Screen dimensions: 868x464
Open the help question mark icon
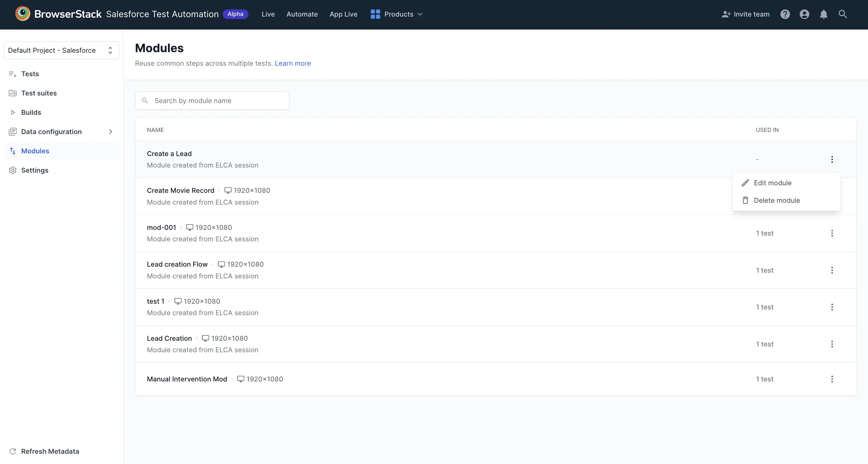click(785, 14)
